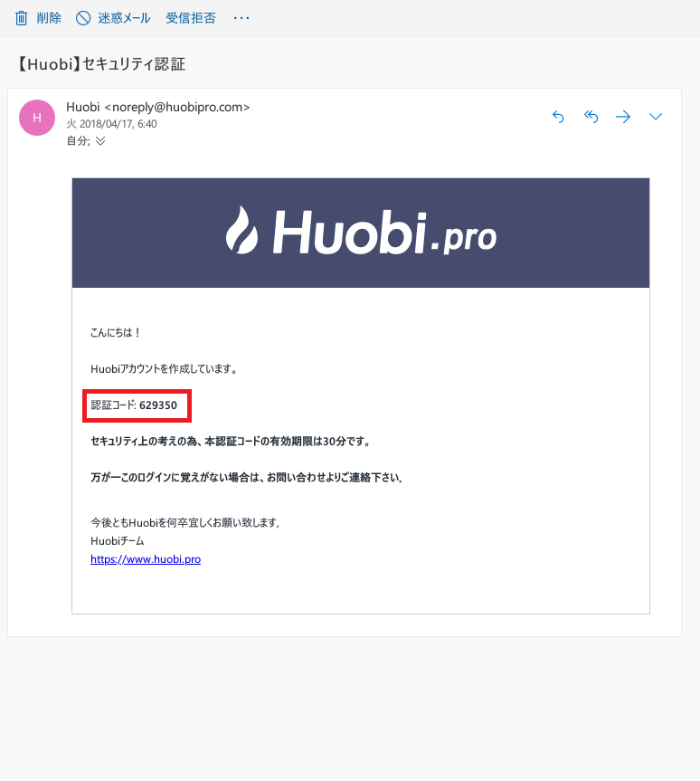The width and height of the screenshot is (700, 781).
Task: Click the email subject 【Huobi】セキュリティ認証
Action: point(101,64)
